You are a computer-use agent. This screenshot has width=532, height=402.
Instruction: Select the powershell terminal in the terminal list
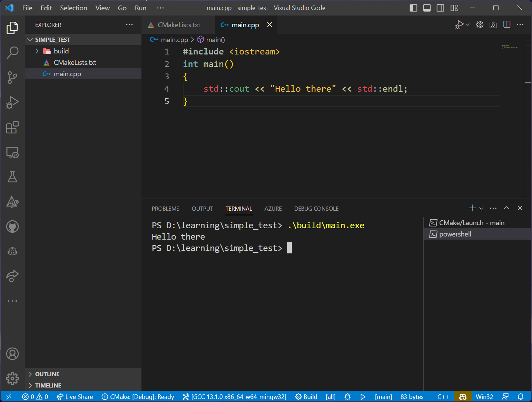(455, 234)
